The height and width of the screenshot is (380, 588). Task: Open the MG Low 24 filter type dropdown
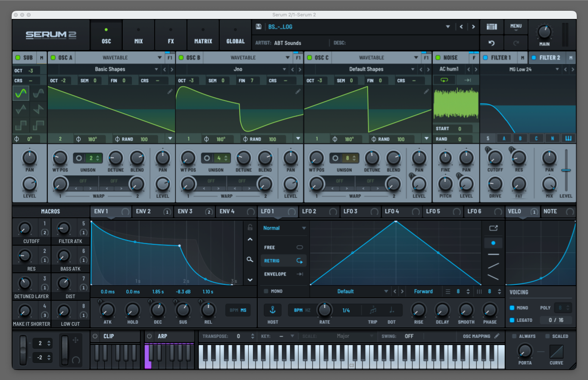(x=528, y=69)
